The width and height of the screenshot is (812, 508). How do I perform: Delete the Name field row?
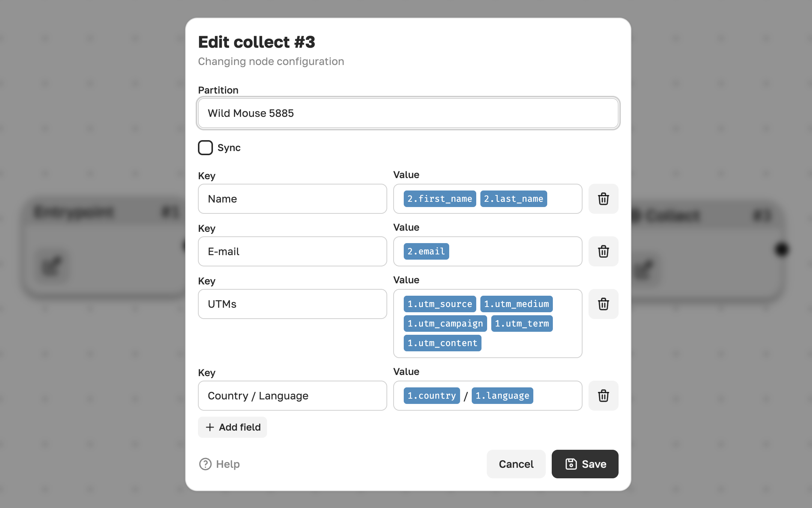(603, 199)
